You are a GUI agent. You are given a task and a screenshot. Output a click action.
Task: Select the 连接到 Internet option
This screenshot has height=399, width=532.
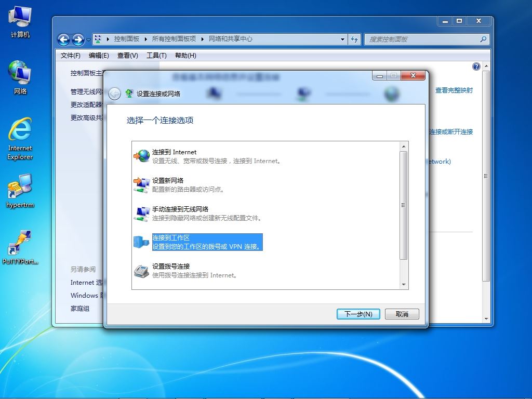coord(217,156)
